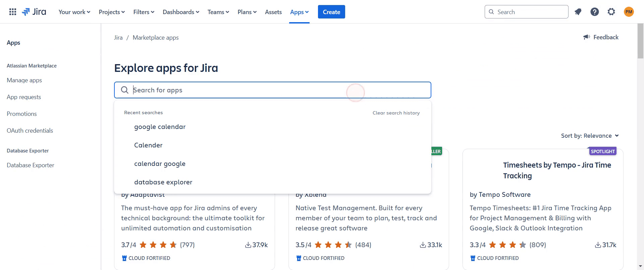Image resolution: width=644 pixels, height=270 pixels.
Task: Open OAuth credentials in sidebar
Action: 30,131
